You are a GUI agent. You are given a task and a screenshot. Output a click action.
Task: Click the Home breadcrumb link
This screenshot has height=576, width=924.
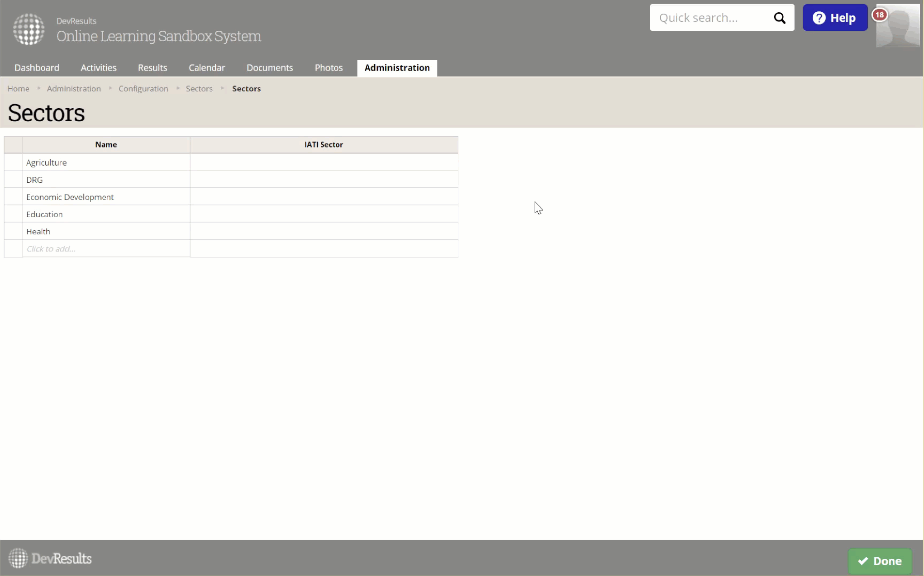(x=18, y=88)
